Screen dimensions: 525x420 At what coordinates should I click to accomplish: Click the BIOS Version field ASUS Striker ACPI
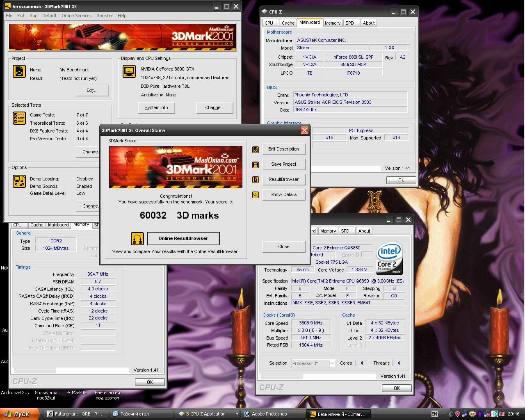coord(350,103)
